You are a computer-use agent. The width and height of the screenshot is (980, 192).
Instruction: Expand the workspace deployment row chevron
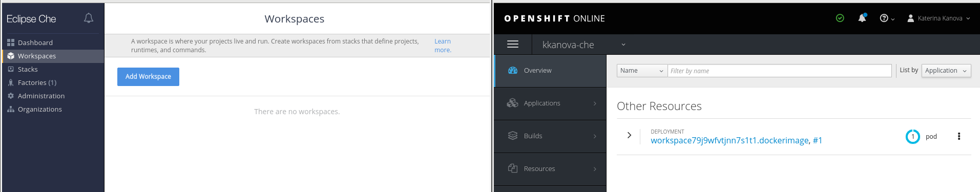(x=629, y=135)
